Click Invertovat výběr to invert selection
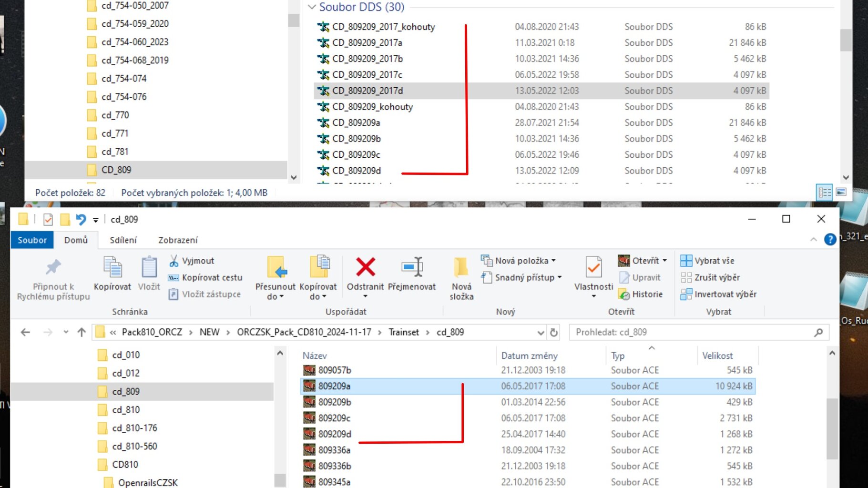 point(719,295)
